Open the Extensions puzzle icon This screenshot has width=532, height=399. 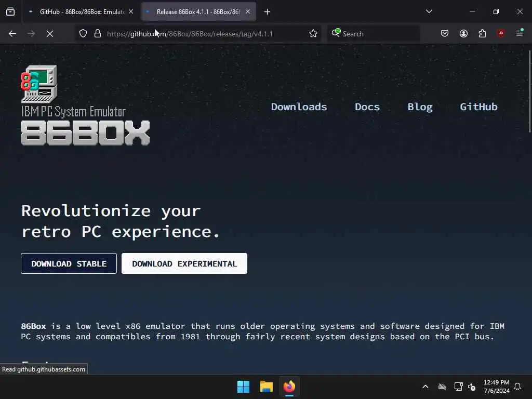(x=483, y=34)
